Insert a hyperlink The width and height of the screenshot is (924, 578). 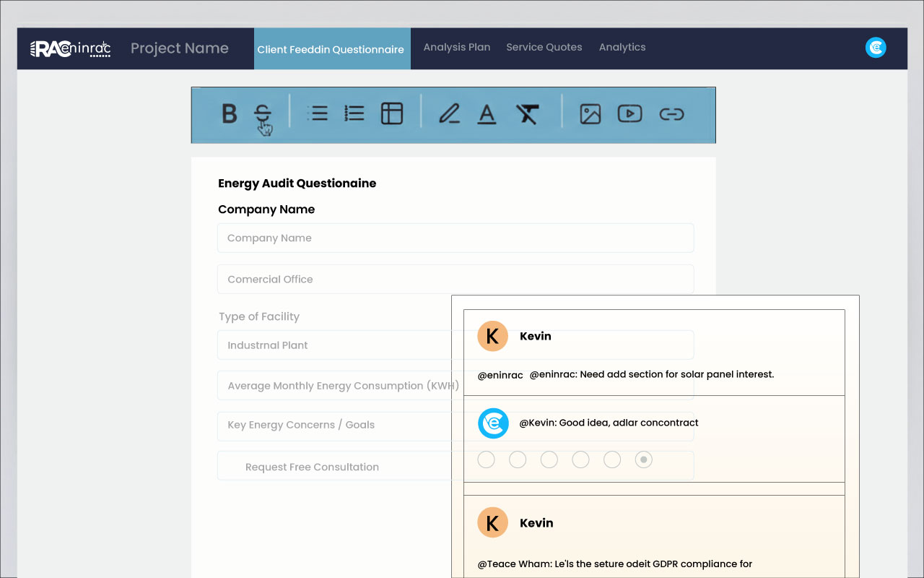[671, 113]
